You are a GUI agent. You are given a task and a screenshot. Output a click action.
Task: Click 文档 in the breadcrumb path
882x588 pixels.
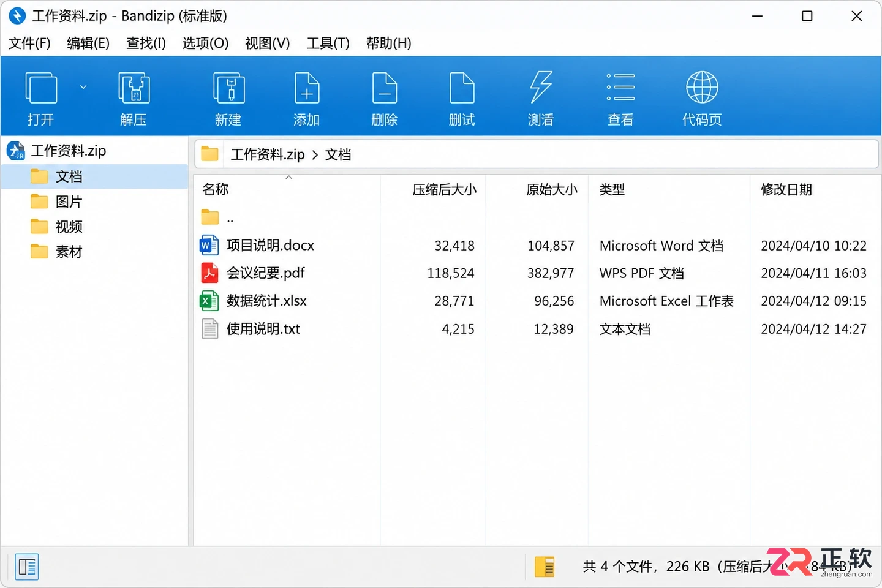coord(338,154)
